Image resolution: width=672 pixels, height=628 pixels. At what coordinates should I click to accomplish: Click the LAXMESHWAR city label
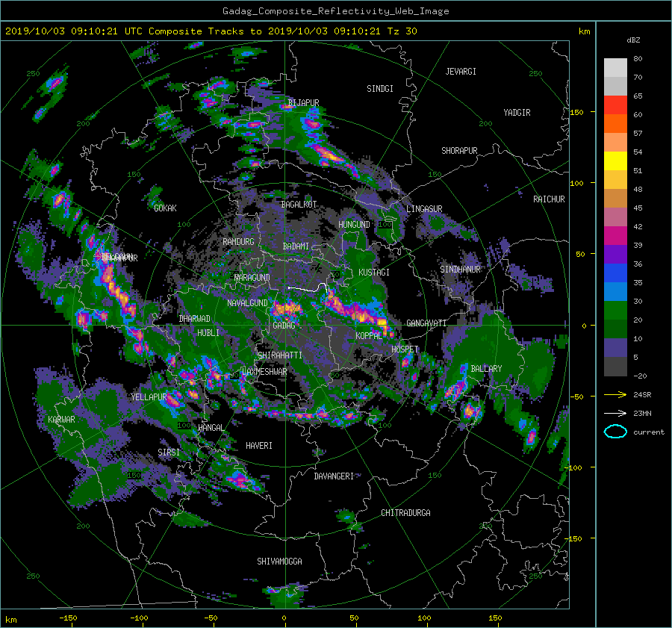click(264, 372)
